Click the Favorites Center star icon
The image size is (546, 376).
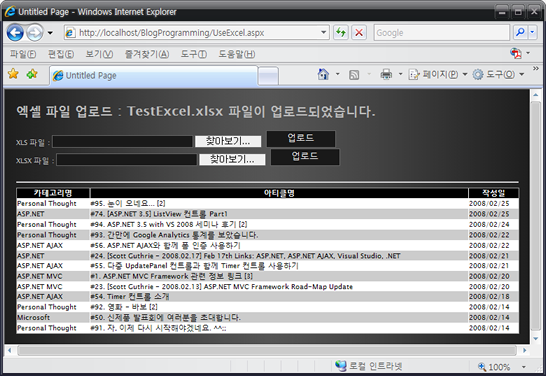(x=13, y=74)
